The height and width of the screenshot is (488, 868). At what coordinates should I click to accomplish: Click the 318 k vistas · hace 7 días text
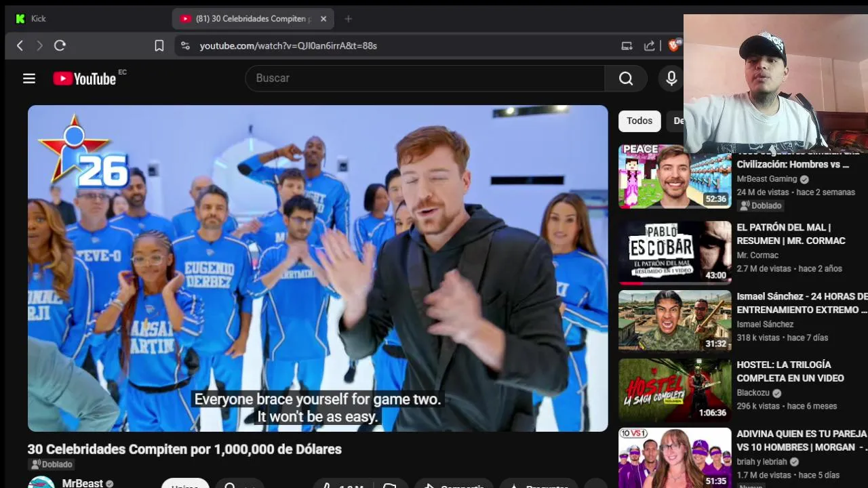click(x=783, y=338)
